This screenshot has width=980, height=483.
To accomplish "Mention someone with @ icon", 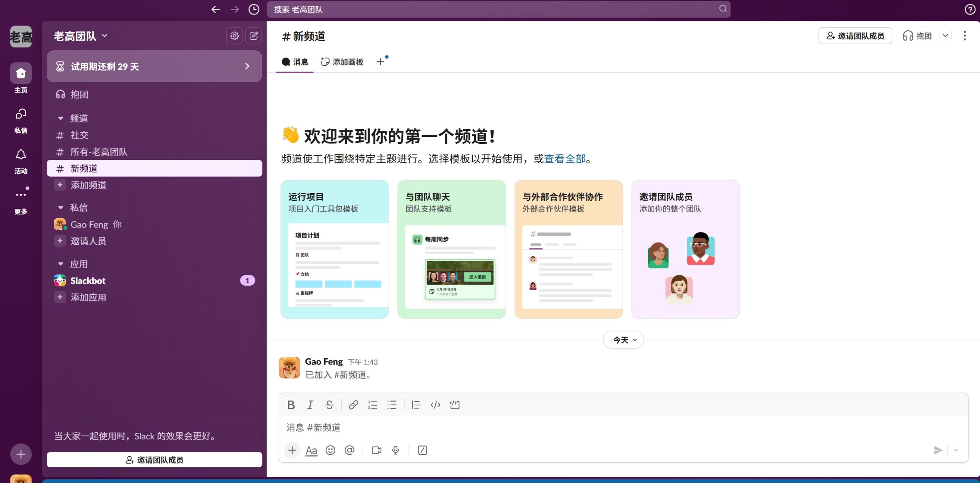I will tap(350, 450).
